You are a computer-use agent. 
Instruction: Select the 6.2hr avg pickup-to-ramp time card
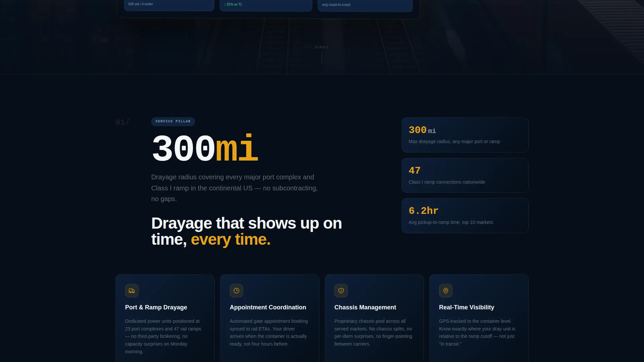[x=465, y=216]
